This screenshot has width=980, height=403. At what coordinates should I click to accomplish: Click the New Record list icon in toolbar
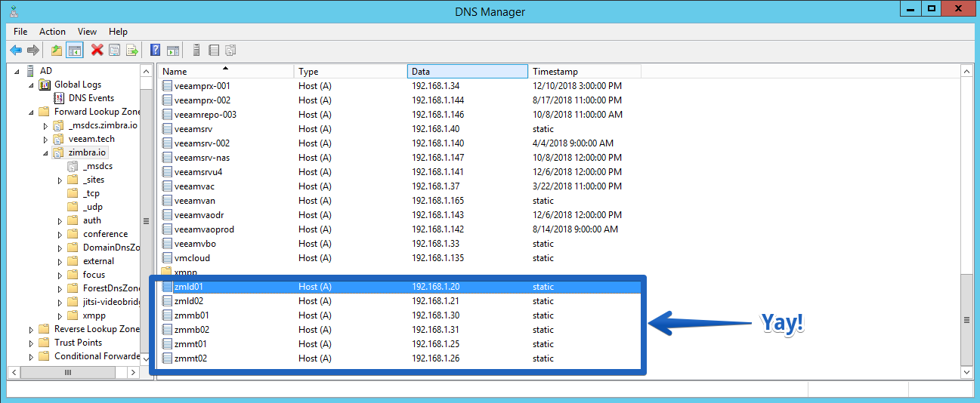point(214,50)
